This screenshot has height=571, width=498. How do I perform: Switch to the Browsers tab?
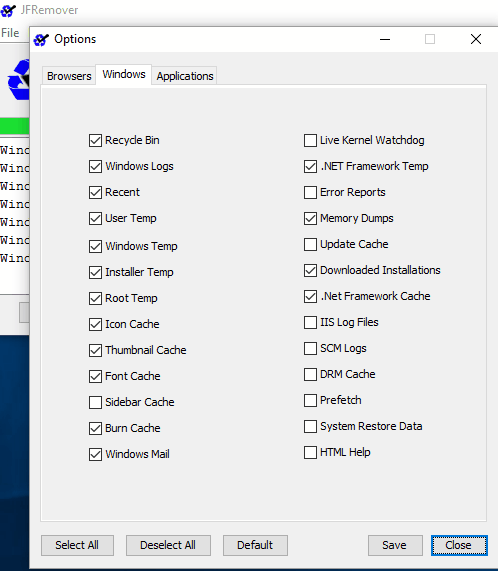[x=69, y=76]
